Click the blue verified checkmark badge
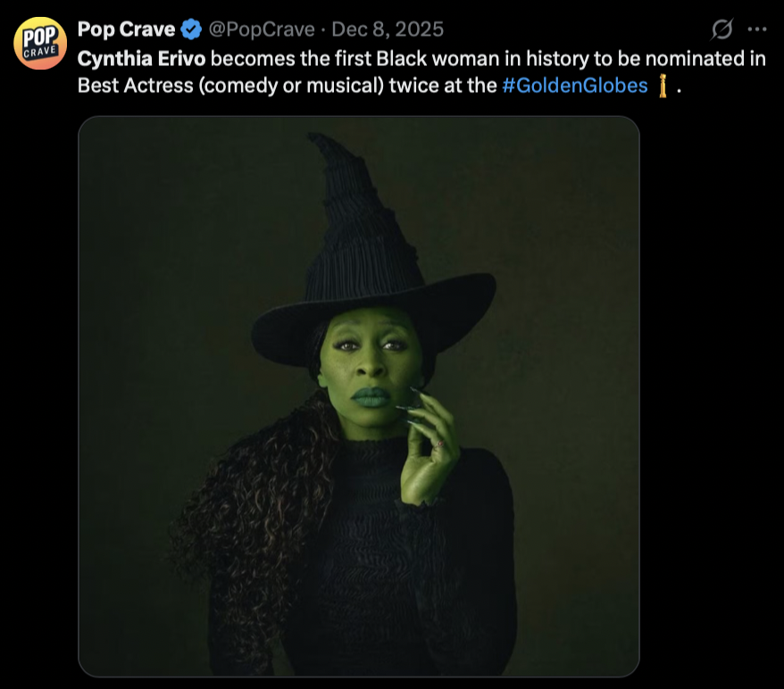Screen dimensions: 784x689 tap(191, 29)
